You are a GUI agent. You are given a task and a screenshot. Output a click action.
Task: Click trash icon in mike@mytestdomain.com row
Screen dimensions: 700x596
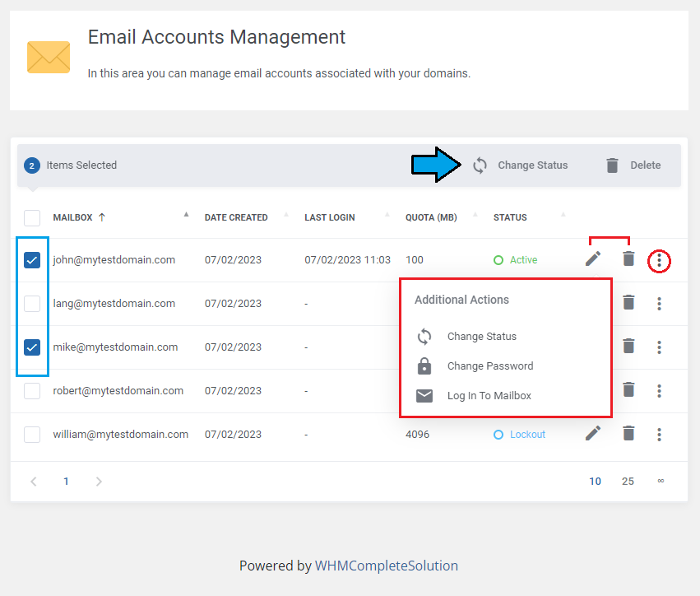(628, 346)
